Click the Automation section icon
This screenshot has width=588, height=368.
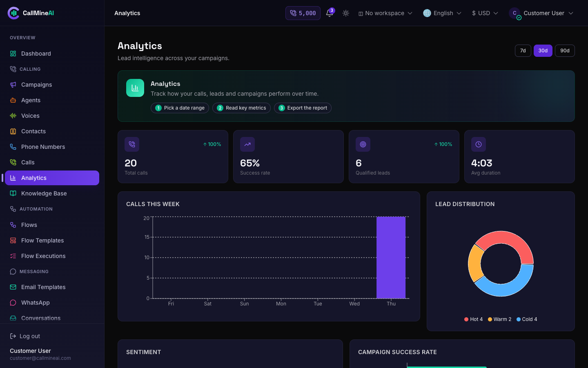(13, 209)
